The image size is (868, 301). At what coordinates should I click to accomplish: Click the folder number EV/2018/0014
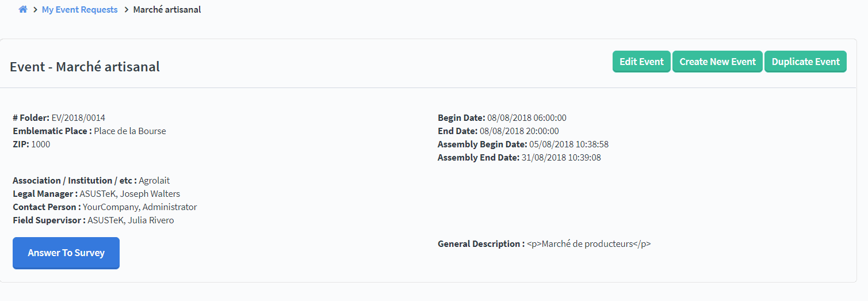tap(78, 118)
